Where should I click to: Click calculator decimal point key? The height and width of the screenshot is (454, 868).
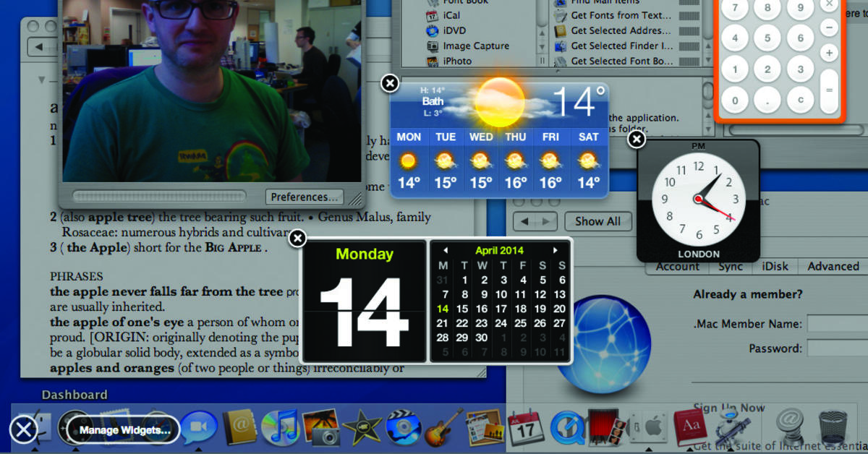(767, 100)
